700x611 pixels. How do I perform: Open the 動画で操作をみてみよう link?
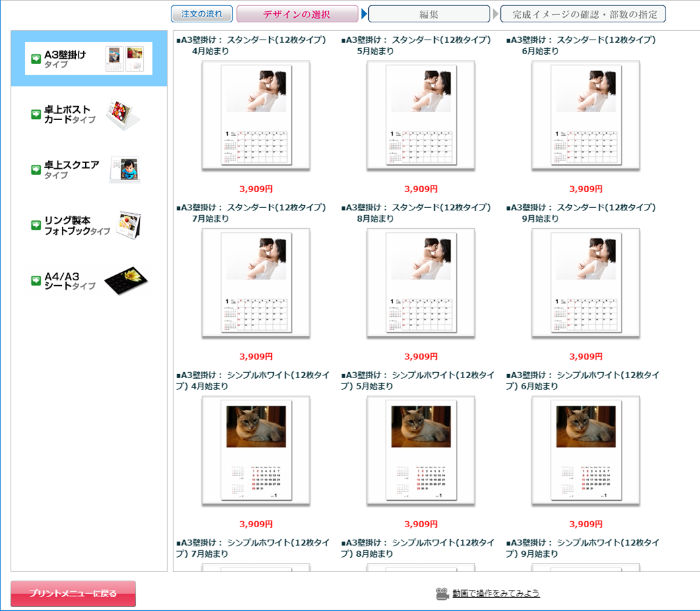click(x=496, y=594)
